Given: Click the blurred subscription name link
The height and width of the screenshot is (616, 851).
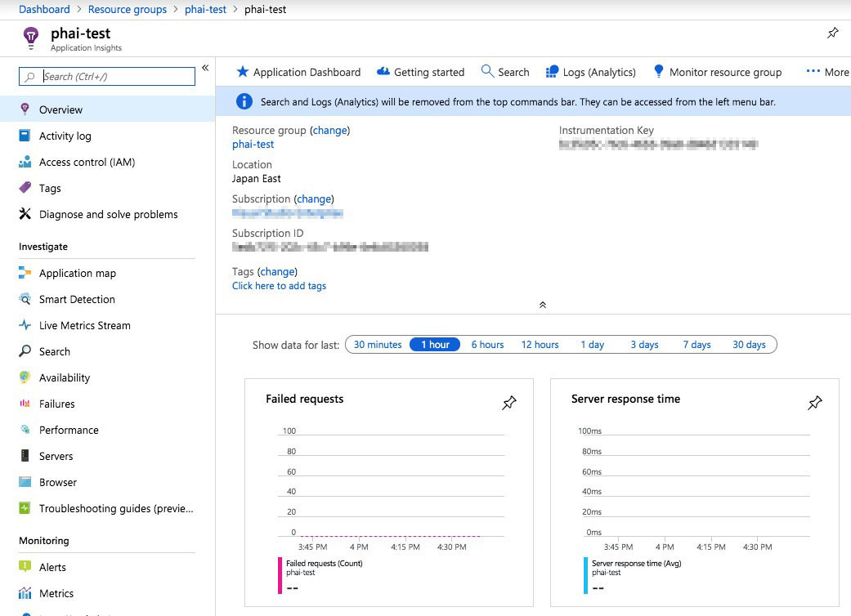Looking at the screenshot, I should point(288,213).
